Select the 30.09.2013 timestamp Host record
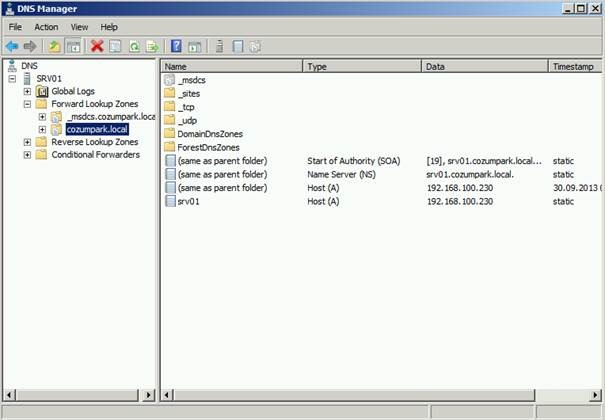The height and width of the screenshot is (420, 605). coord(381,188)
